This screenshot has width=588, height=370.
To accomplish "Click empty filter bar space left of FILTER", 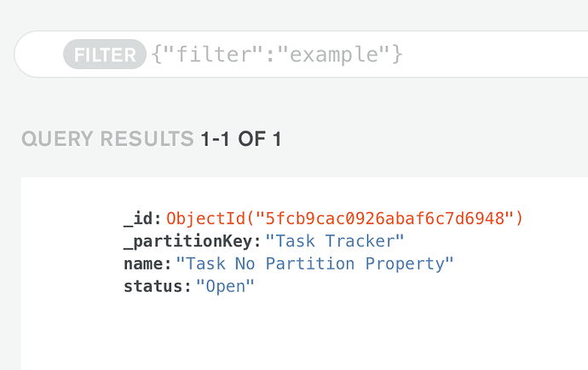I will [x=38, y=55].
